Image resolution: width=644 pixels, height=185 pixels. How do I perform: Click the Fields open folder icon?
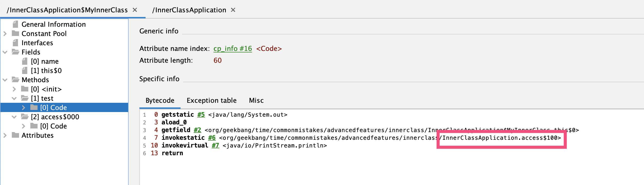click(x=15, y=52)
